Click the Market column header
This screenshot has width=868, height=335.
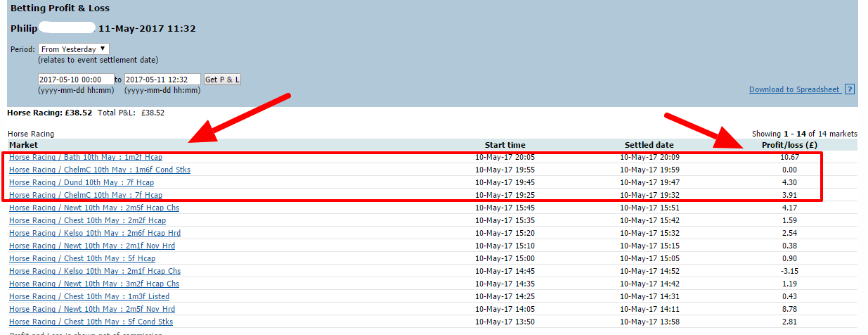(23, 145)
